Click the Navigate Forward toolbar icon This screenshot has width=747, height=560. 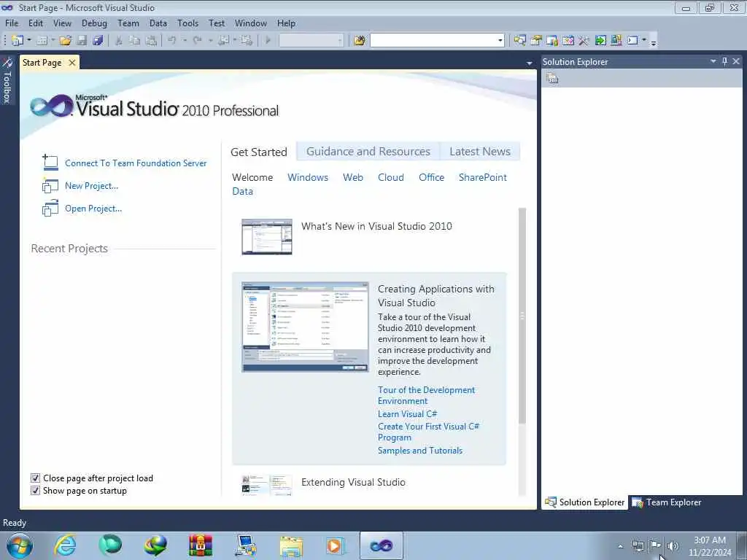247,41
